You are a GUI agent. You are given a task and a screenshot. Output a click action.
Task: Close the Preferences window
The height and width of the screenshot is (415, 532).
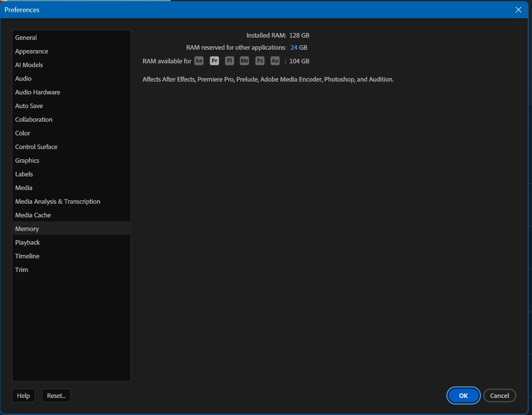point(518,9)
